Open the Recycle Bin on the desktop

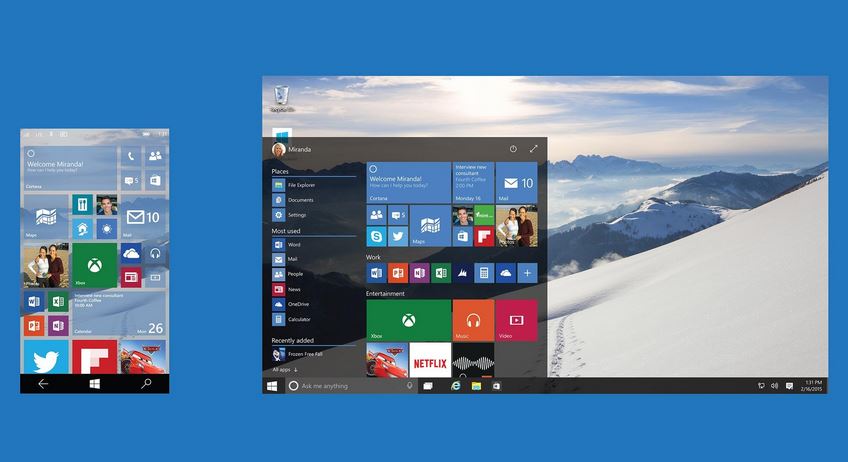pyautogui.click(x=282, y=97)
